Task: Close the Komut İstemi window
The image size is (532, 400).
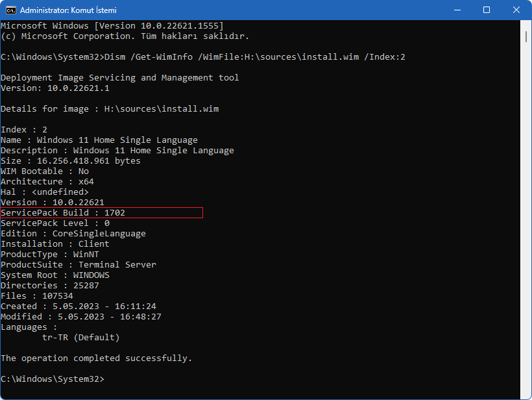Action: pos(516,10)
